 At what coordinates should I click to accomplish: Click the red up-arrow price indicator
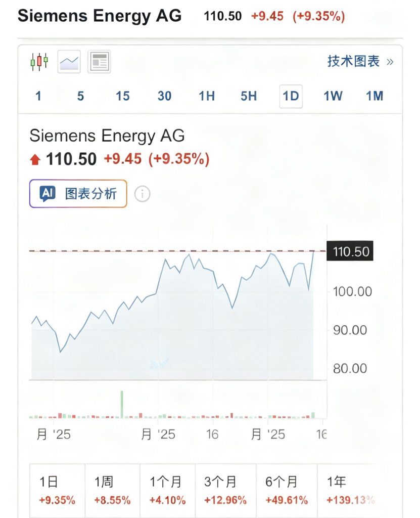coord(35,160)
